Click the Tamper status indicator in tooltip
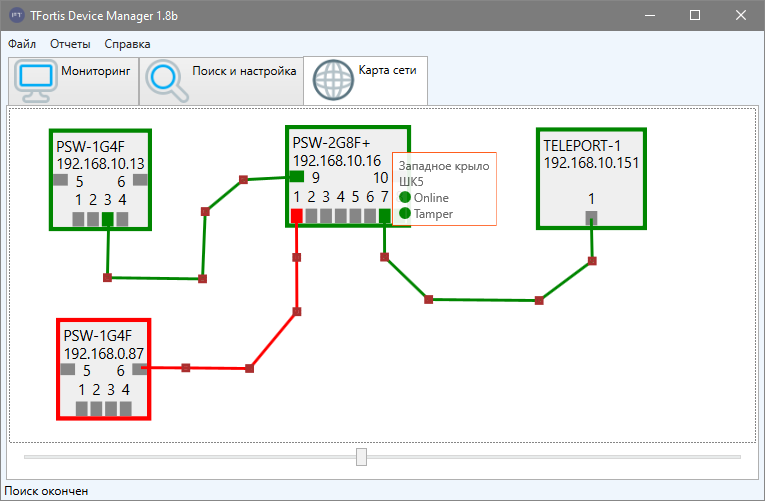 click(x=405, y=213)
